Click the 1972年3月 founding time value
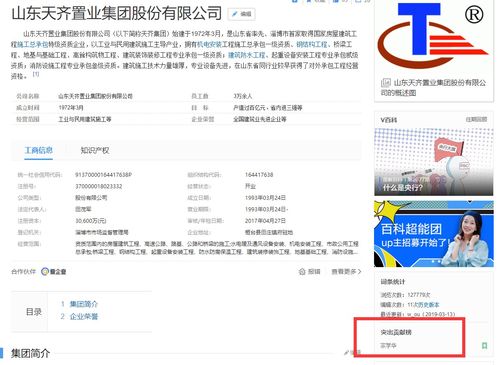The height and width of the screenshot is (365, 499). click(x=71, y=108)
